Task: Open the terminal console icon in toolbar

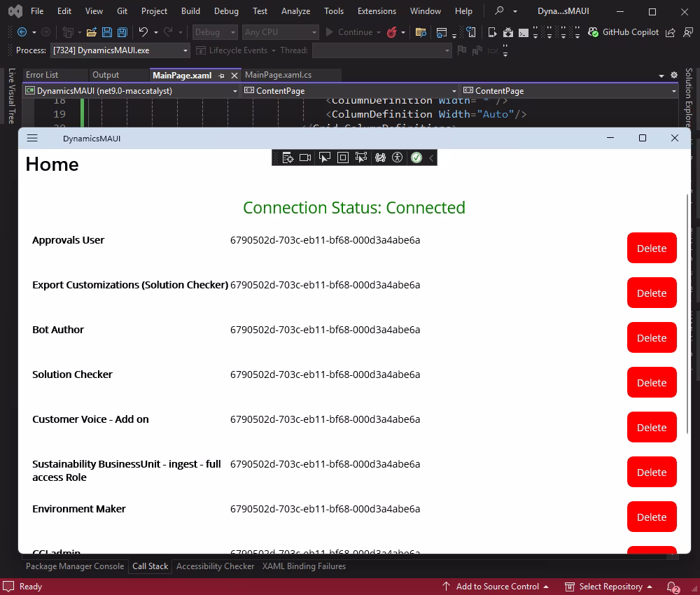Action: (523, 33)
